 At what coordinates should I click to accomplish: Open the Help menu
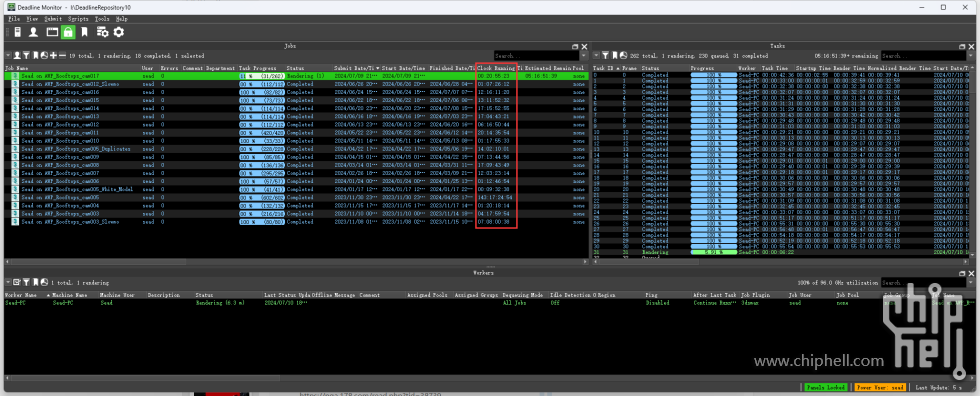(122, 19)
